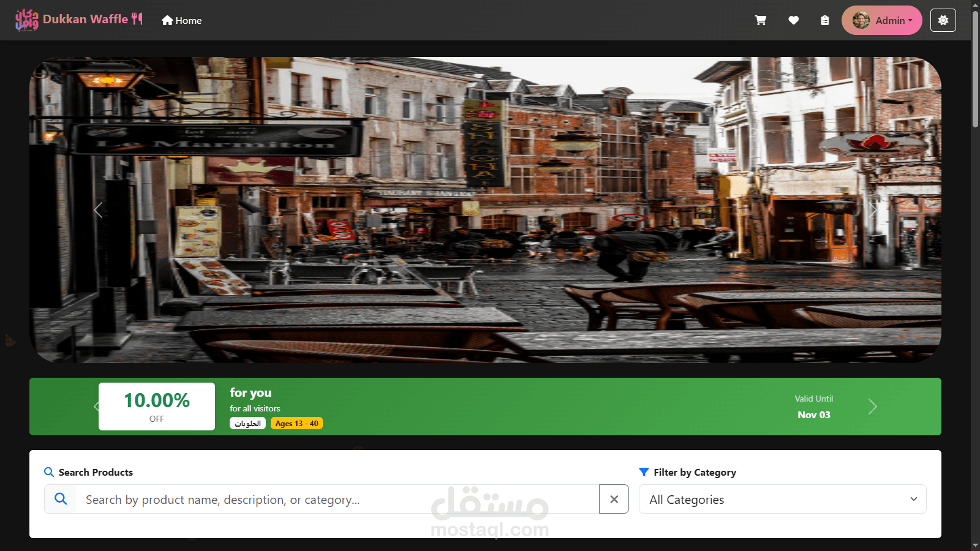Click the street photo banner
Image resolution: width=980 pixels, height=551 pixels.
coord(485,210)
